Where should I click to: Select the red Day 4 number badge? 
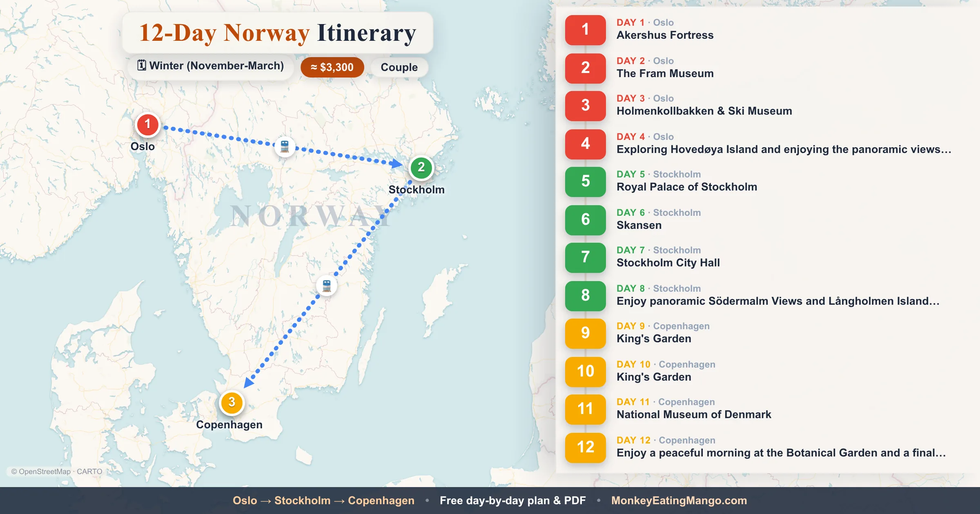pyautogui.click(x=586, y=144)
